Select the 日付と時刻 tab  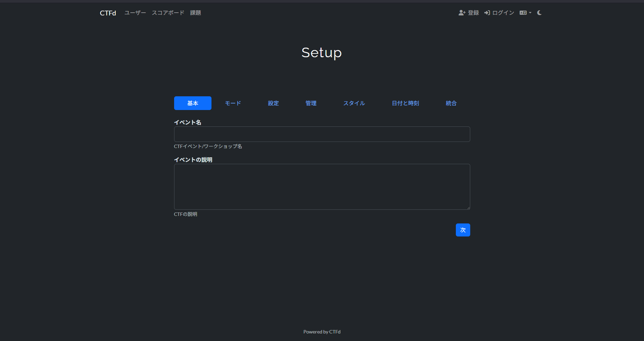point(405,103)
